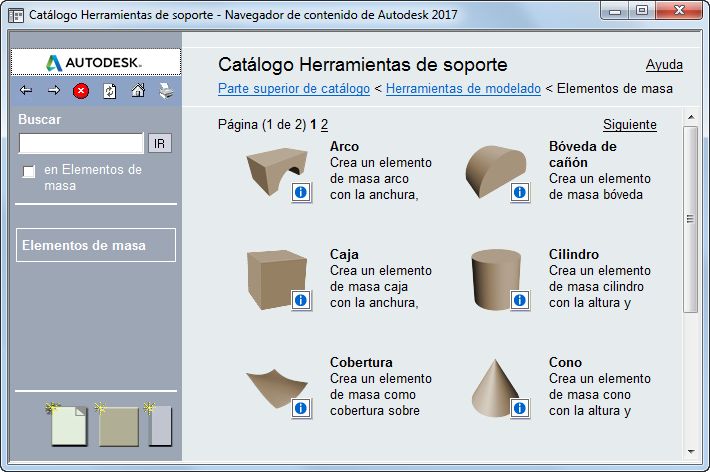Open the Ayuda help link
The height and width of the screenshot is (472, 710).
[664, 65]
